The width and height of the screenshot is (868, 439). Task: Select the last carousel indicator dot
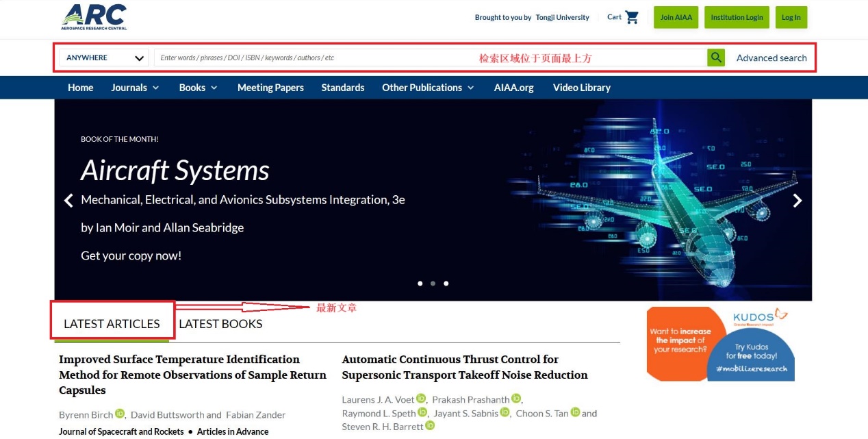tap(446, 283)
